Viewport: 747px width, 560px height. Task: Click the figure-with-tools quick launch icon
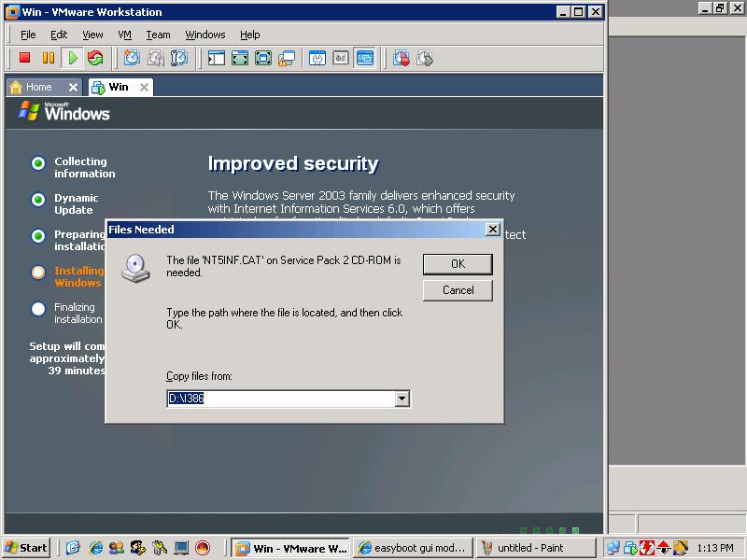(x=138, y=548)
